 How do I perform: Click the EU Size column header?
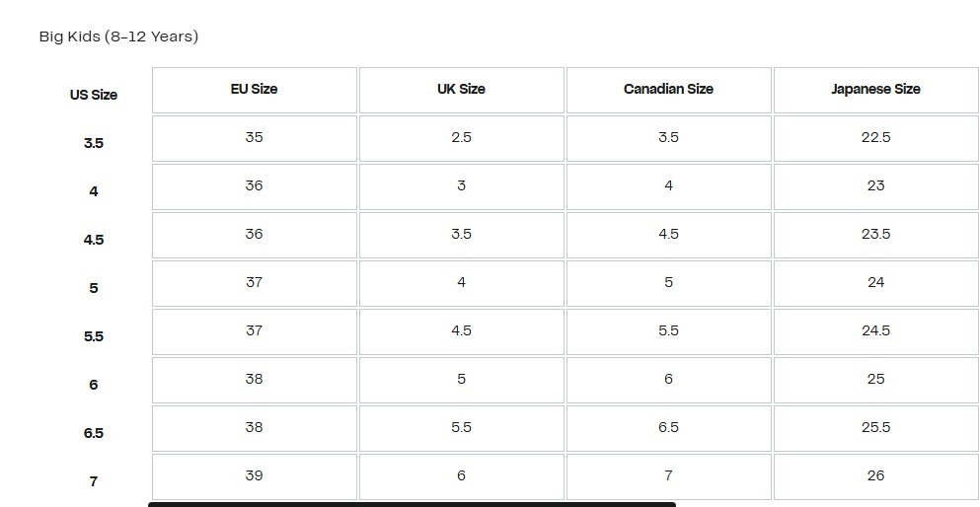254,89
